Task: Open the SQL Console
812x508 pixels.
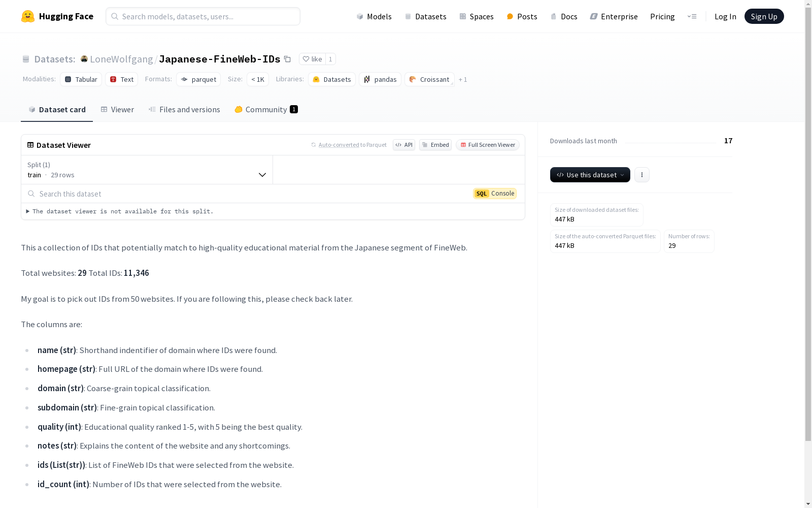Action: (495, 194)
